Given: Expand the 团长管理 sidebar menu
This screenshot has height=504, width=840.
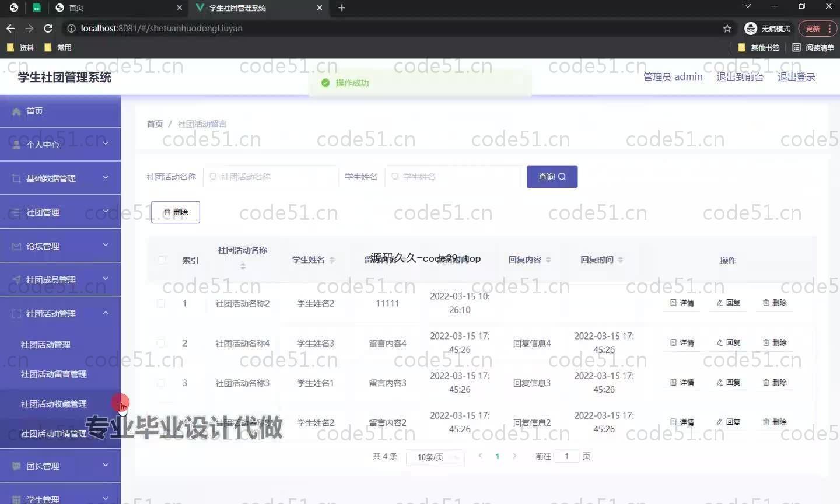Looking at the screenshot, I should pyautogui.click(x=60, y=466).
